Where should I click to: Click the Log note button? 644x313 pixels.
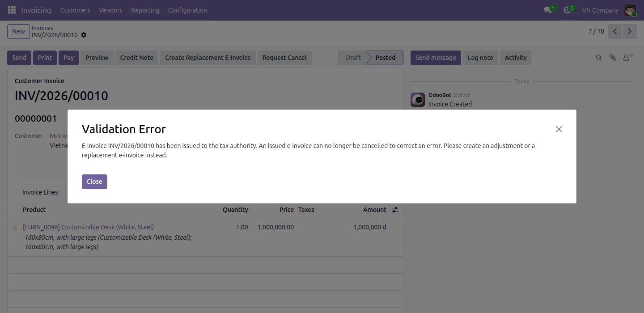[x=480, y=58]
